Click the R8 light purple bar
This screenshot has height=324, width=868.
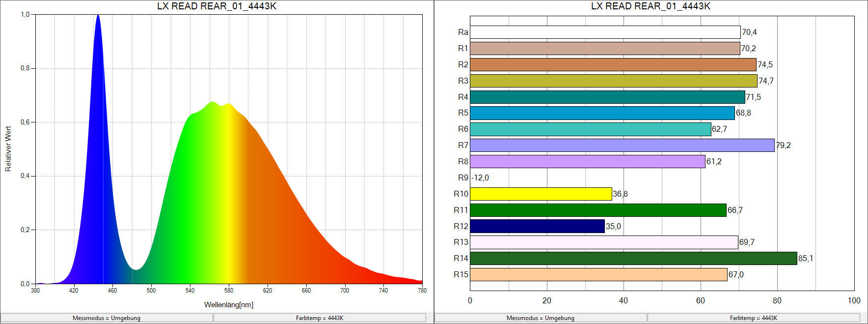tap(588, 161)
